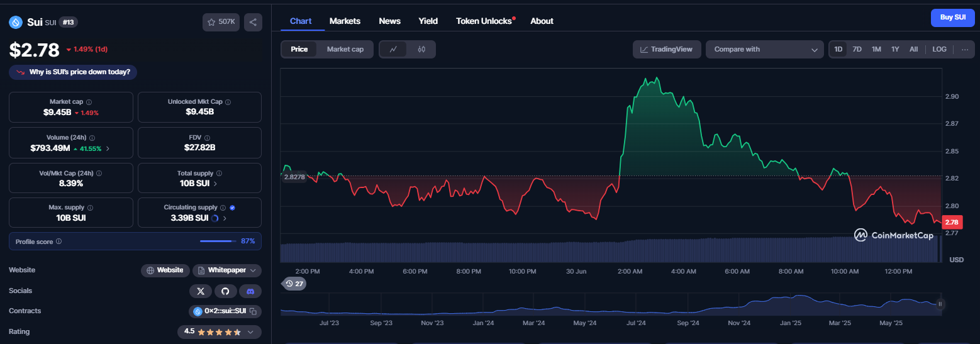Click the USD currency label on chart
980x344 pixels.
click(956, 260)
